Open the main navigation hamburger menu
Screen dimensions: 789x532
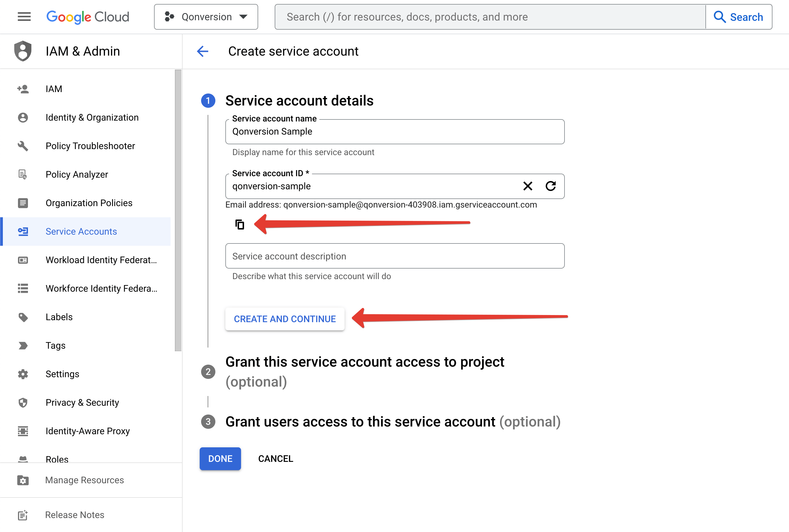pyautogui.click(x=24, y=16)
